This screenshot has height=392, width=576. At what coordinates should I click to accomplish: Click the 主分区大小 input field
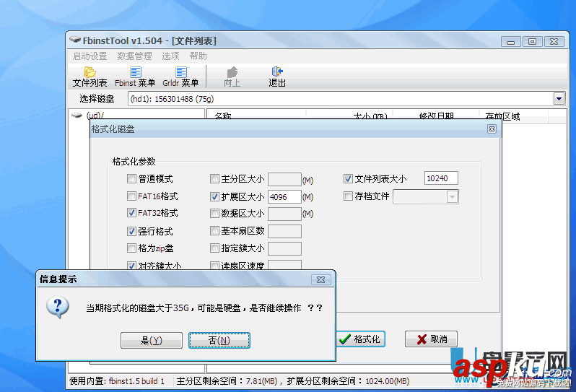(284, 180)
